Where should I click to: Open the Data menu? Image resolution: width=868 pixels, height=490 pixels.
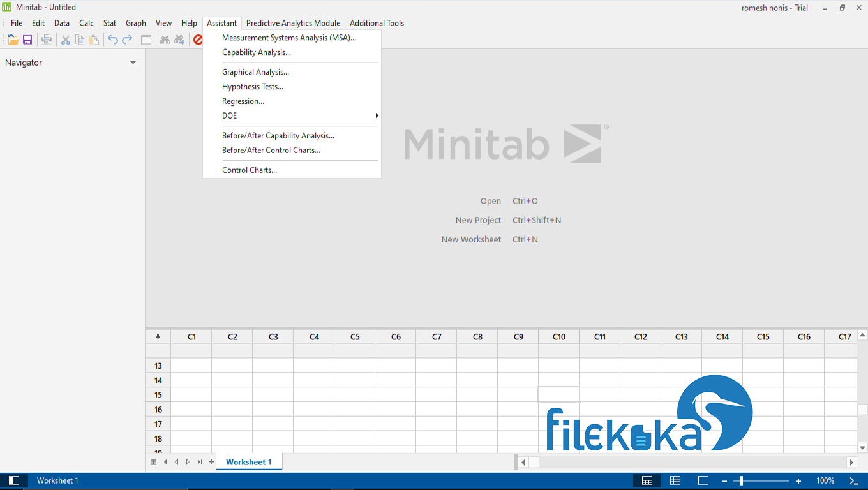click(x=62, y=23)
